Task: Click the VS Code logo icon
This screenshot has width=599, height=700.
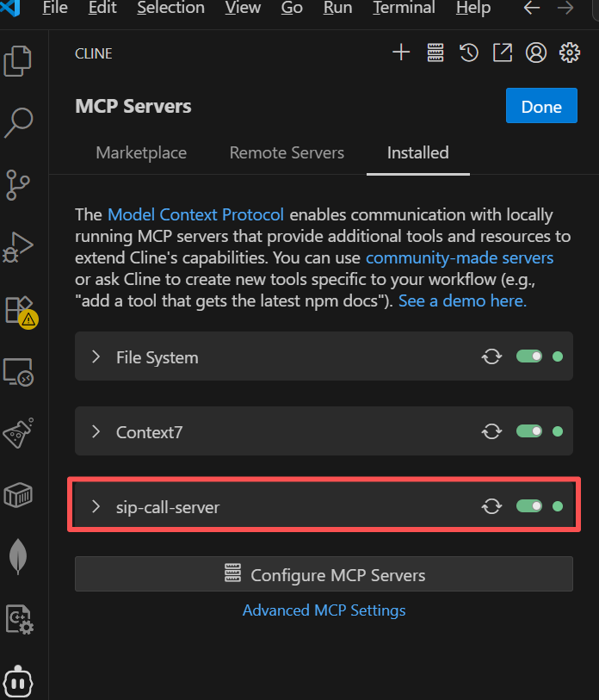Action: 10,8
